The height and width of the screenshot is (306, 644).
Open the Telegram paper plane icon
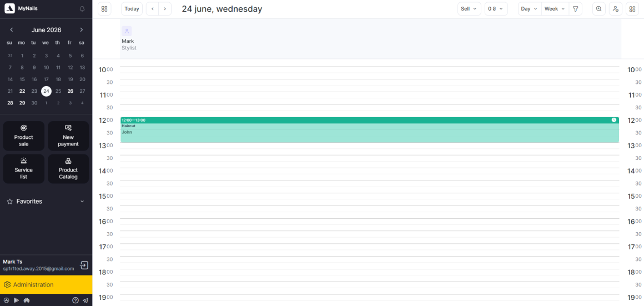pos(85,300)
